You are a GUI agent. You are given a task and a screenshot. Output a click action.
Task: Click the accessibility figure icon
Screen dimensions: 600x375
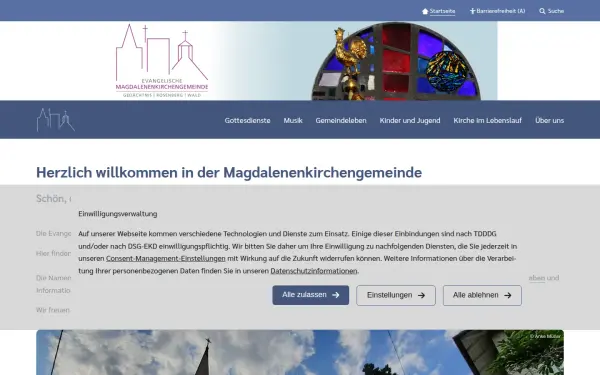tap(473, 11)
